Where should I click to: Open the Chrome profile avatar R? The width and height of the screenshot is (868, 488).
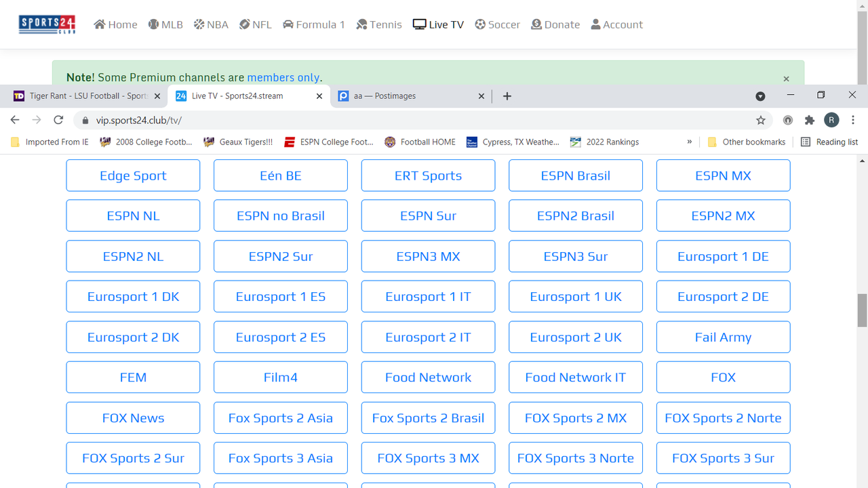(831, 120)
